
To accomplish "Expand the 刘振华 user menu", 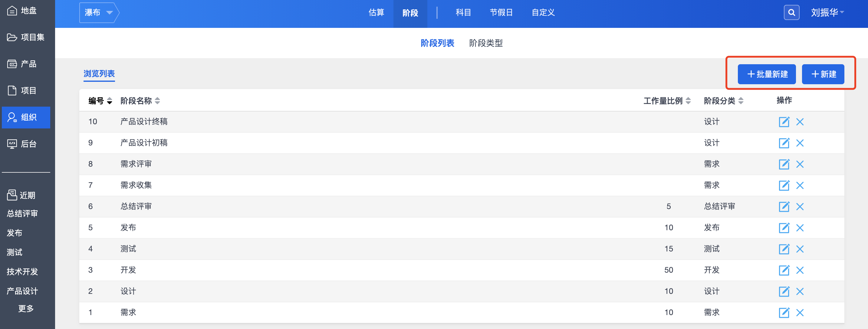I will 827,13.
